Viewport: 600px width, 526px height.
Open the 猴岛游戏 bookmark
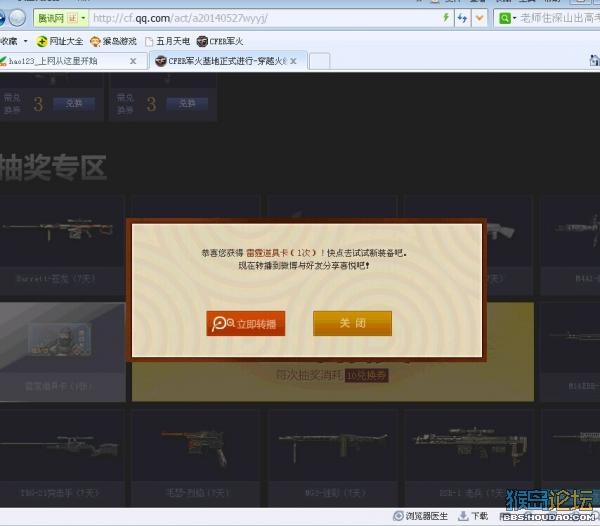click(113, 41)
